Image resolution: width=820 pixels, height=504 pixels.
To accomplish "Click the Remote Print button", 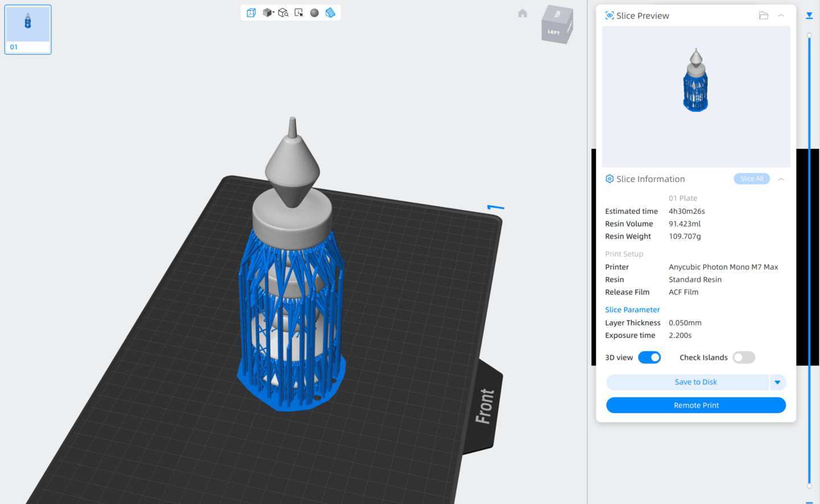I will (x=696, y=405).
